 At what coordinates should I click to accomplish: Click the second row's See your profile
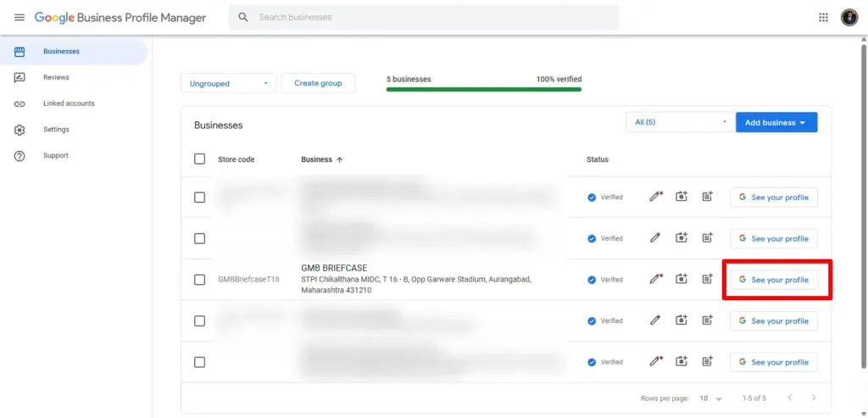click(x=774, y=238)
